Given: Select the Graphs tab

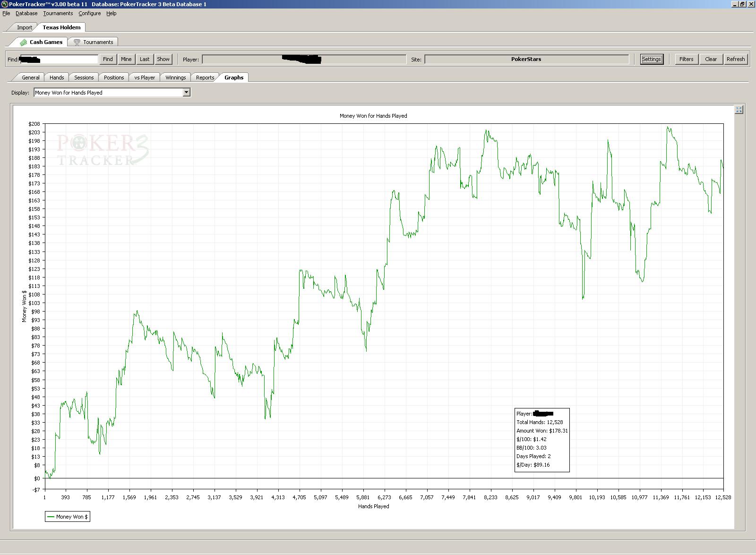Looking at the screenshot, I should (234, 77).
